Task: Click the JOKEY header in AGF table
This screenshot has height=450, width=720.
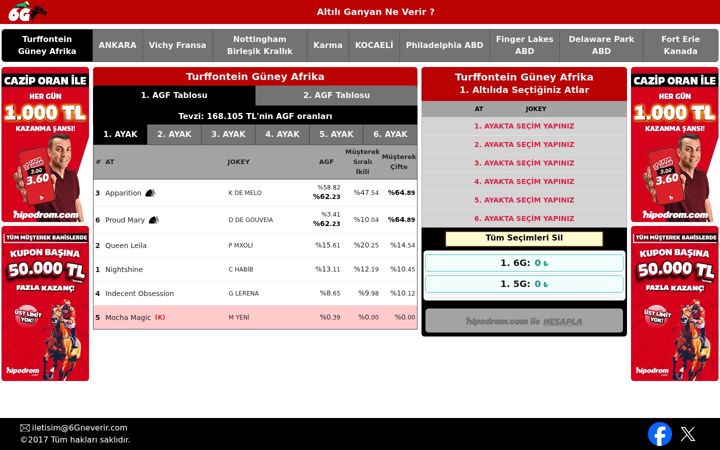Action: click(238, 162)
